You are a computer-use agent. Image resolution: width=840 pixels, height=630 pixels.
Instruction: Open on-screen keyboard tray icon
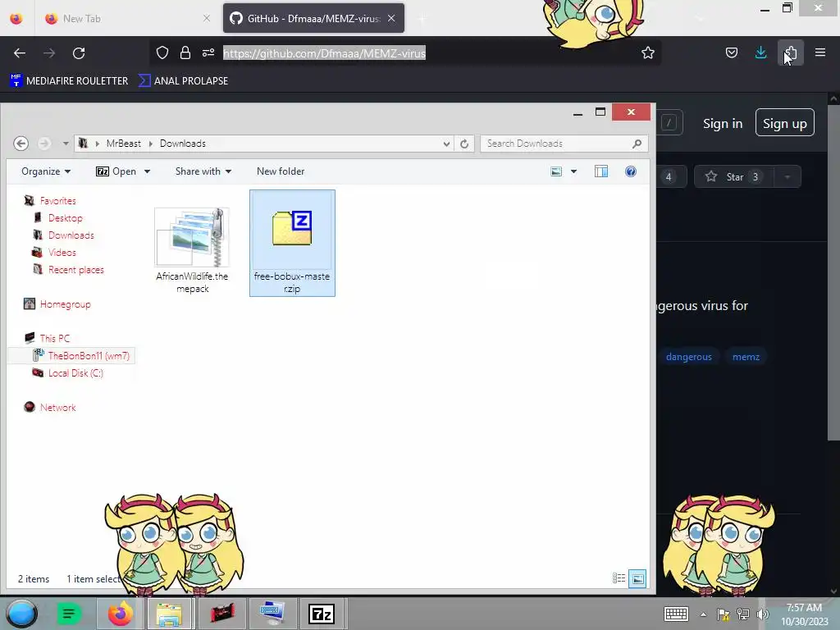[x=676, y=614]
